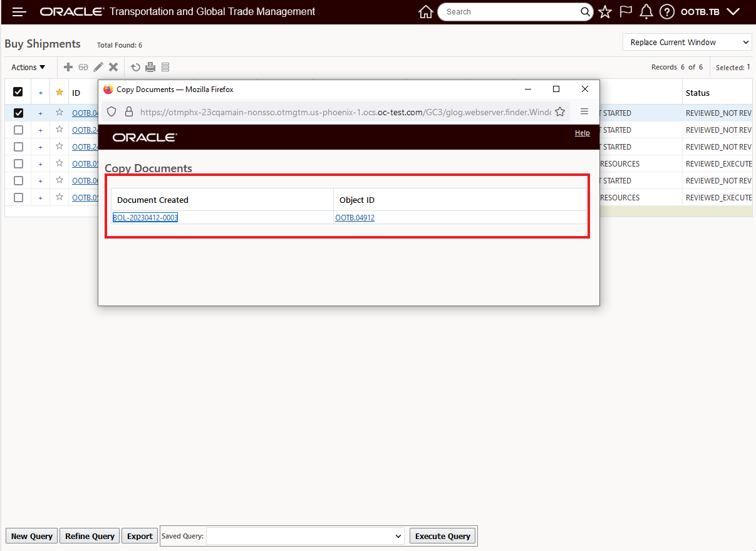Check the third row's checkbox

click(x=18, y=147)
